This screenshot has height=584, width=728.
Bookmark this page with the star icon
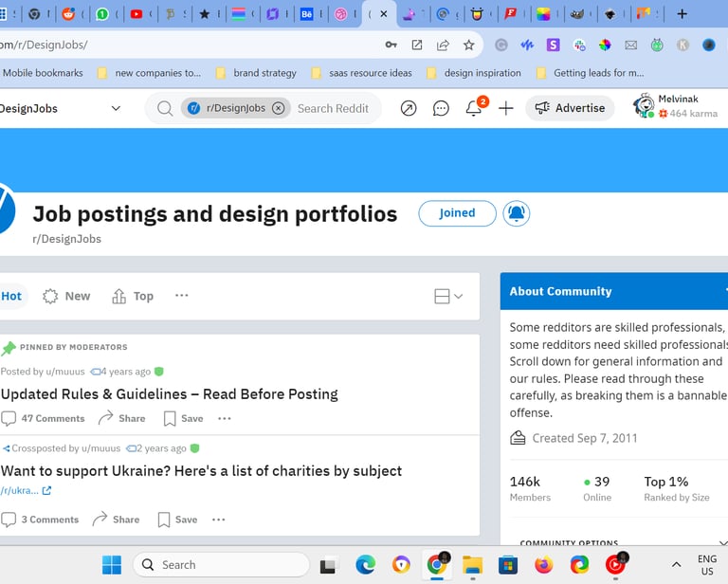469,45
